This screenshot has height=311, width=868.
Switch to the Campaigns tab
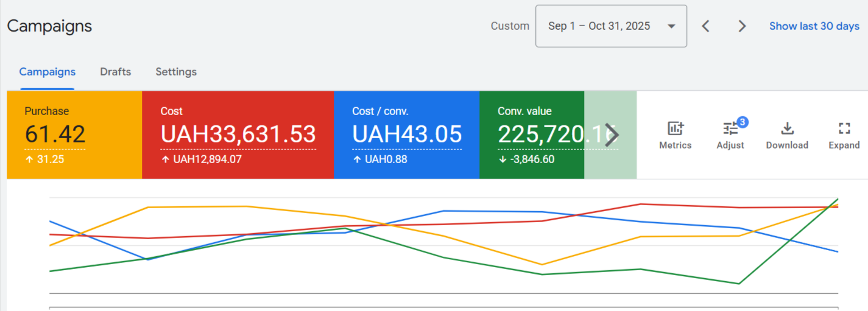[x=48, y=72]
